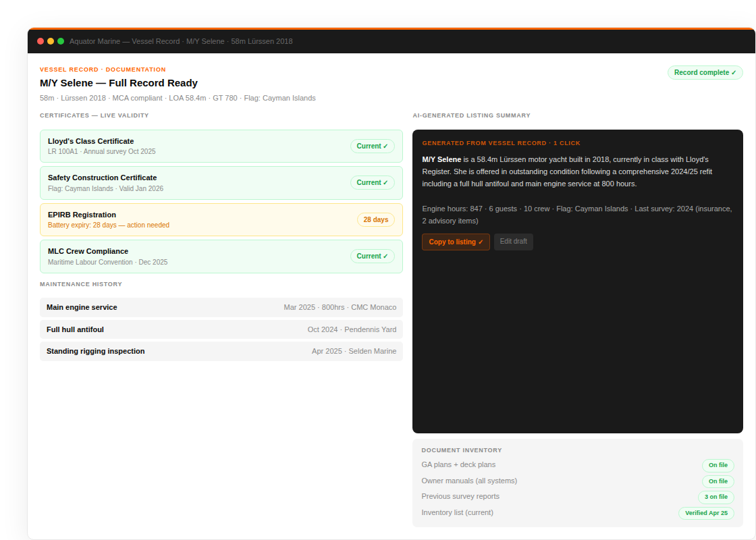Click the Copy to listing button

[456, 242]
